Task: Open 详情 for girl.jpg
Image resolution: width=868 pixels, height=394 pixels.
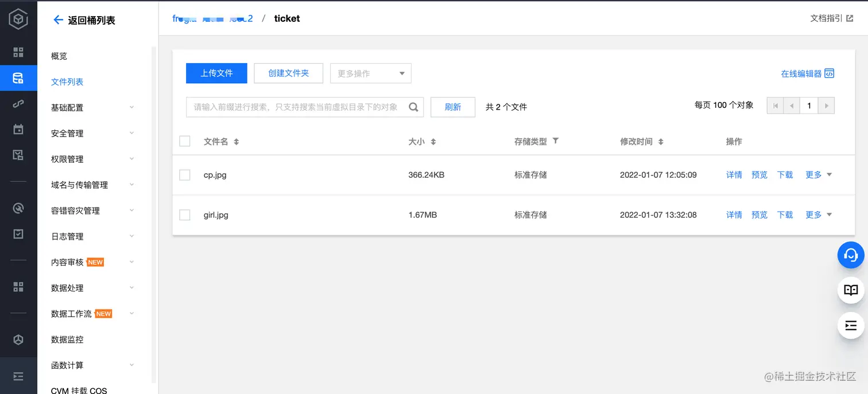Action: coord(734,215)
